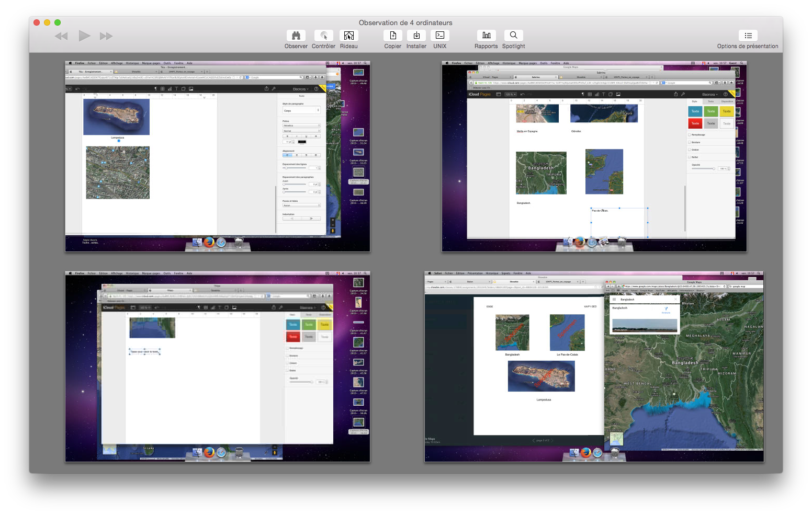Tick the Bordure checkbox in top-right screen

pos(690,142)
